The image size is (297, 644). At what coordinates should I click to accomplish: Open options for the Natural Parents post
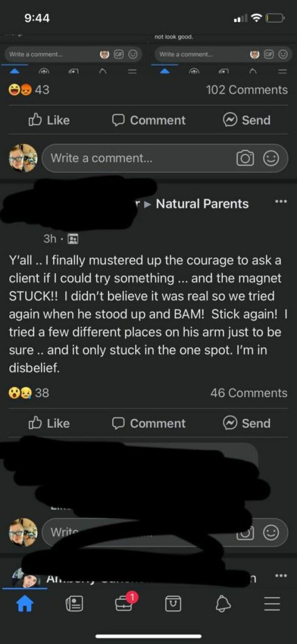pyautogui.click(x=281, y=201)
